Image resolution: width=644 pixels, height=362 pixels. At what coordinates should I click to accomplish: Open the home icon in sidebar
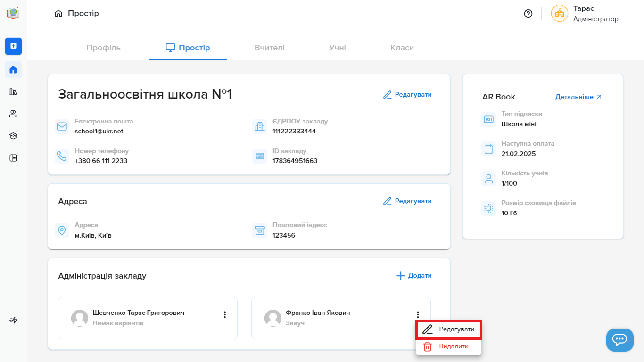pos(13,70)
